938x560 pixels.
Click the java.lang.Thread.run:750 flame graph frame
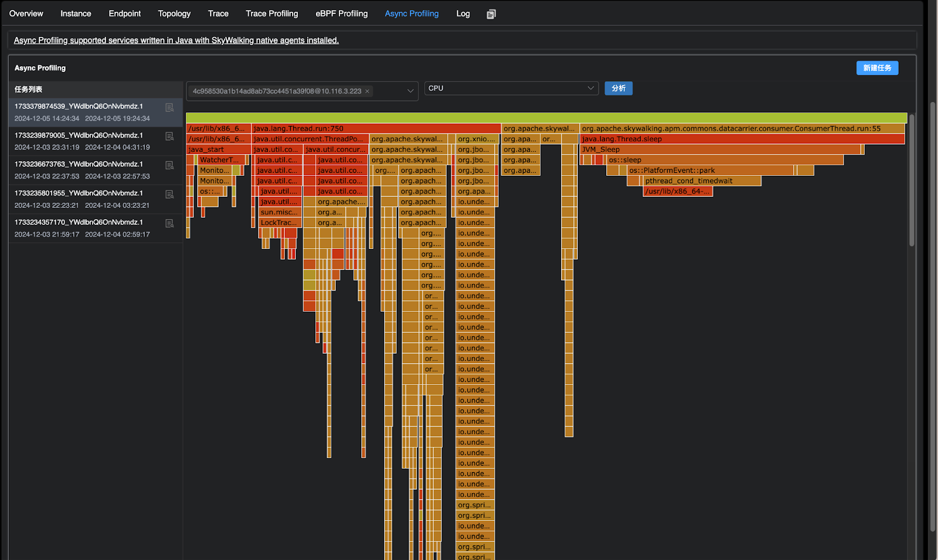(x=375, y=129)
